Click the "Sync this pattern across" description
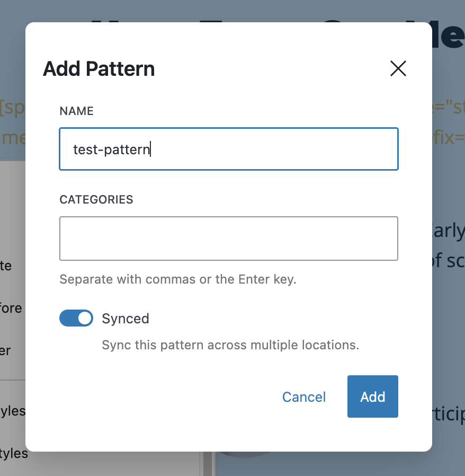This screenshot has height=476, width=465. 230,345
